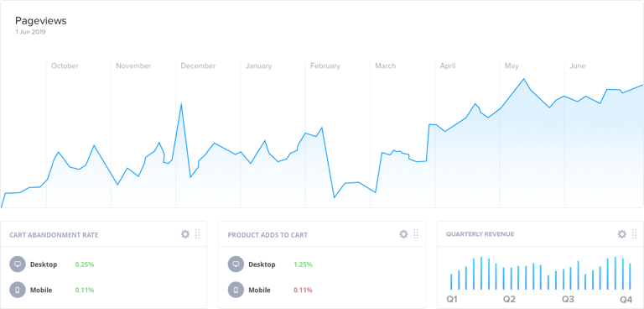Open settings gear on Product Adds to Cart card
This screenshot has width=644, height=309.
click(x=403, y=234)
